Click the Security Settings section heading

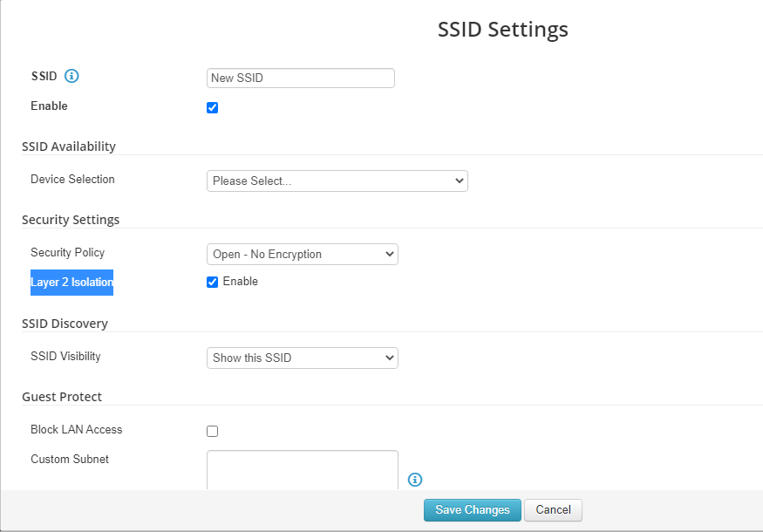pyautogui.click(x=71, y=220)
